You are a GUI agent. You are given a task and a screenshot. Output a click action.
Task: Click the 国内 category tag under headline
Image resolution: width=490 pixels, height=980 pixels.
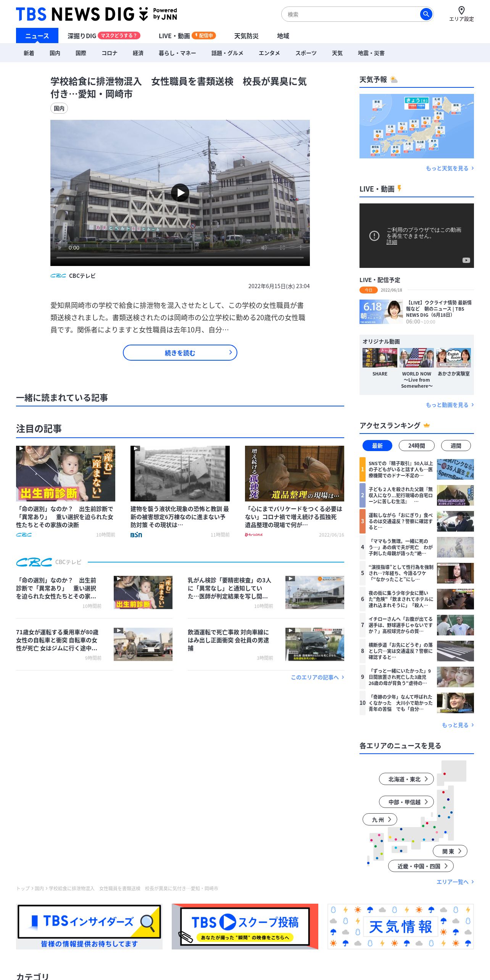59,108
